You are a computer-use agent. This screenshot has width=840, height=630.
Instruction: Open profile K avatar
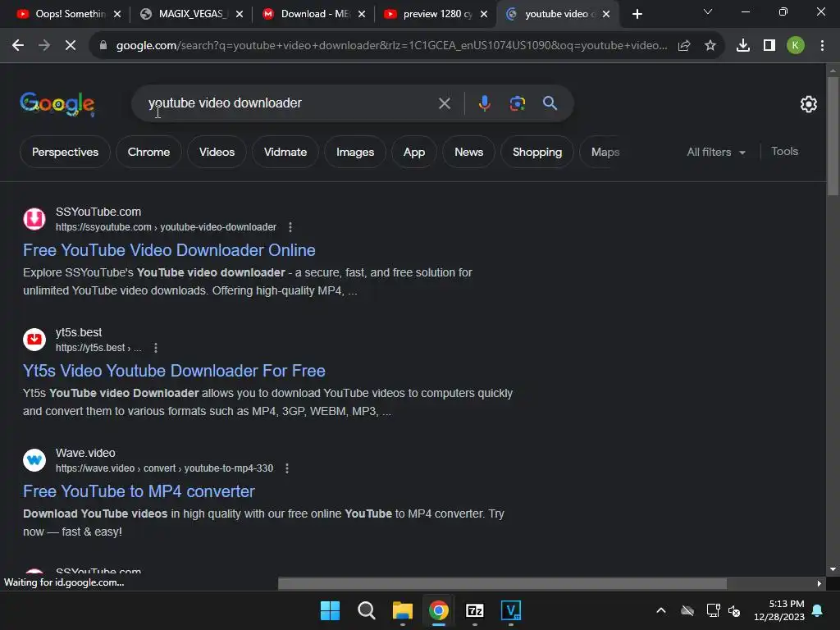[x=795, y=46]
